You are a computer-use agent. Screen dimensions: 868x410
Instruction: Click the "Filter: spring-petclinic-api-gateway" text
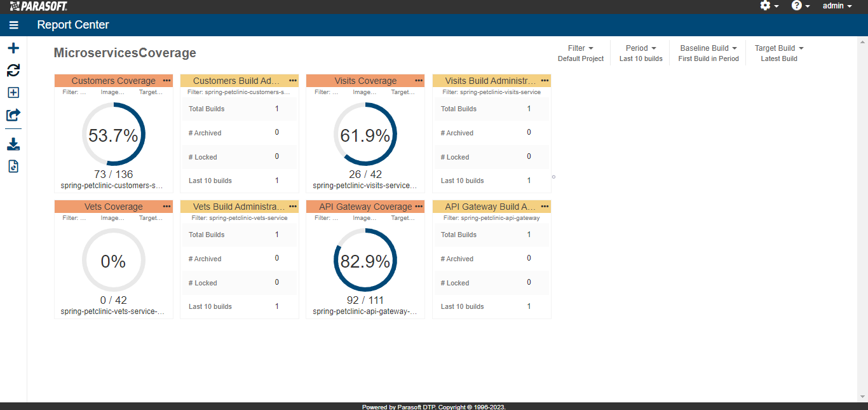[492, 218]
